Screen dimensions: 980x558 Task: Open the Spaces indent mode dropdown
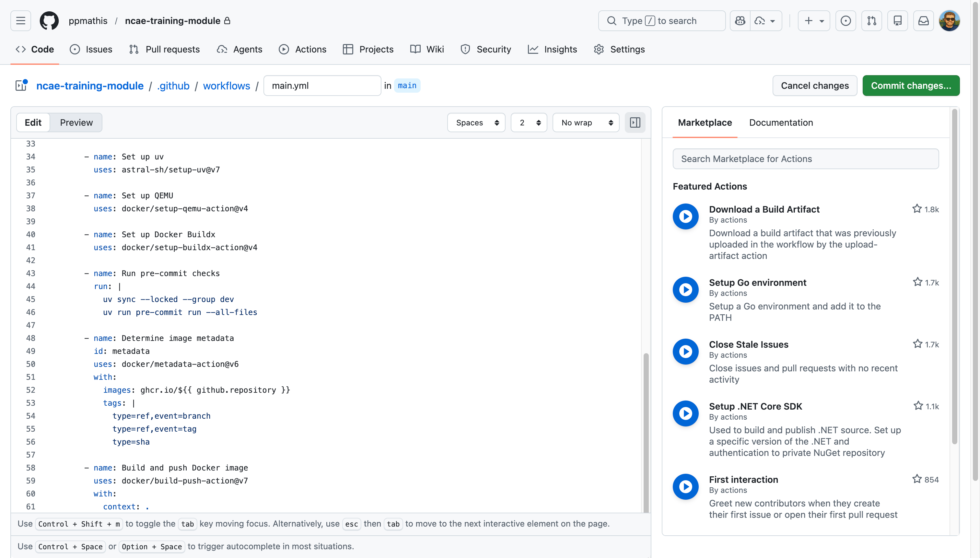(476, 122)
